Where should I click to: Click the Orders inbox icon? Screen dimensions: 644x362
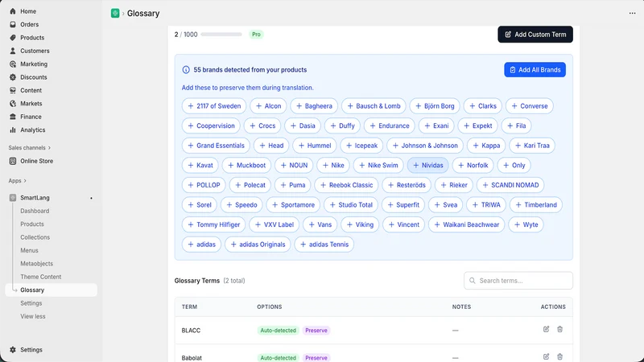[x=13, y=24]
